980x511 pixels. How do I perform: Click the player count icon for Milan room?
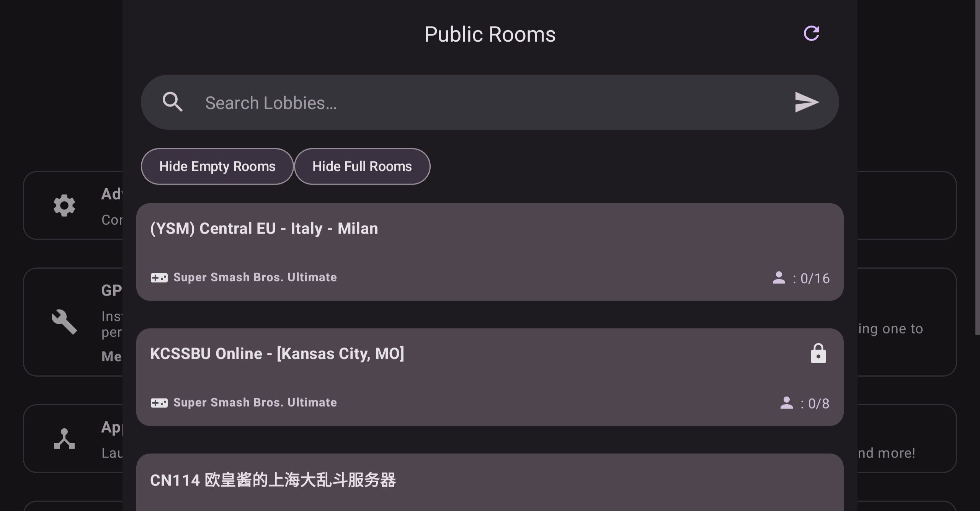pyautogui.click(x=779, y=278)
